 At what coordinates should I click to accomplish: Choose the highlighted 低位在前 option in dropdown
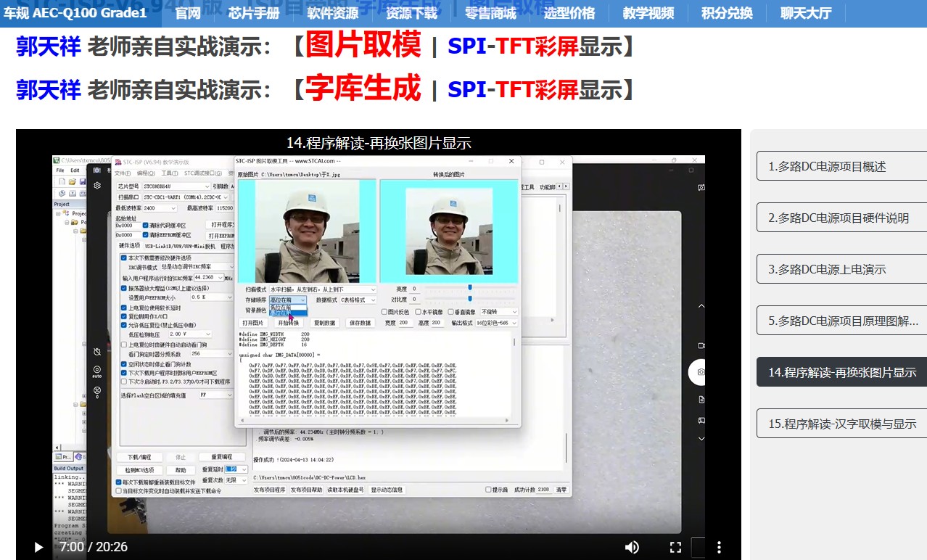point(288,313)
